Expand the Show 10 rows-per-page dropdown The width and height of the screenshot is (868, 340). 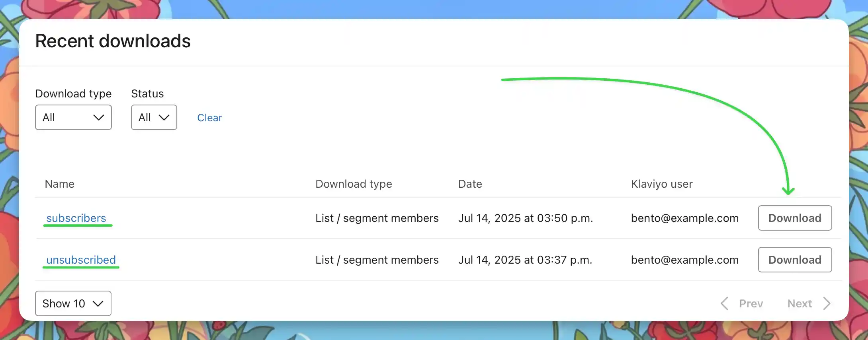73,303
